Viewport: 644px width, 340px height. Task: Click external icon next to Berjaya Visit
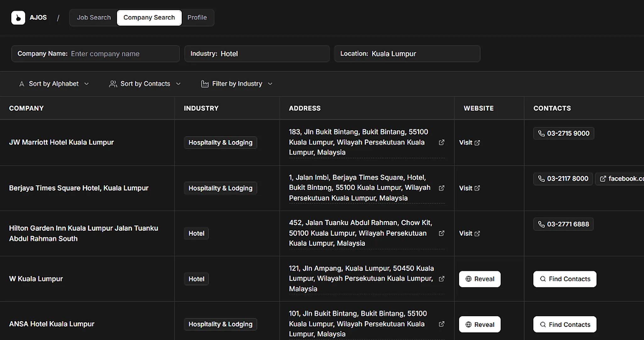[477, 188]
